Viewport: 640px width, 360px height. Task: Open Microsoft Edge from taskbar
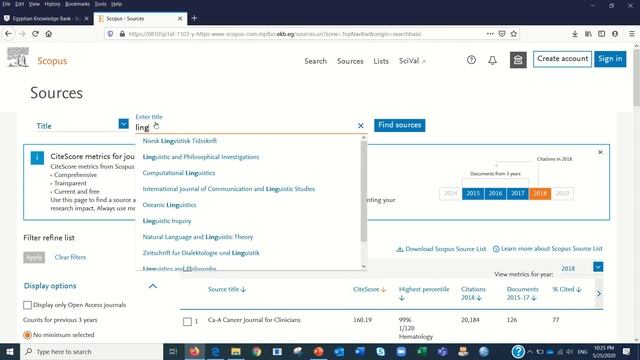[x=216, y=351]
